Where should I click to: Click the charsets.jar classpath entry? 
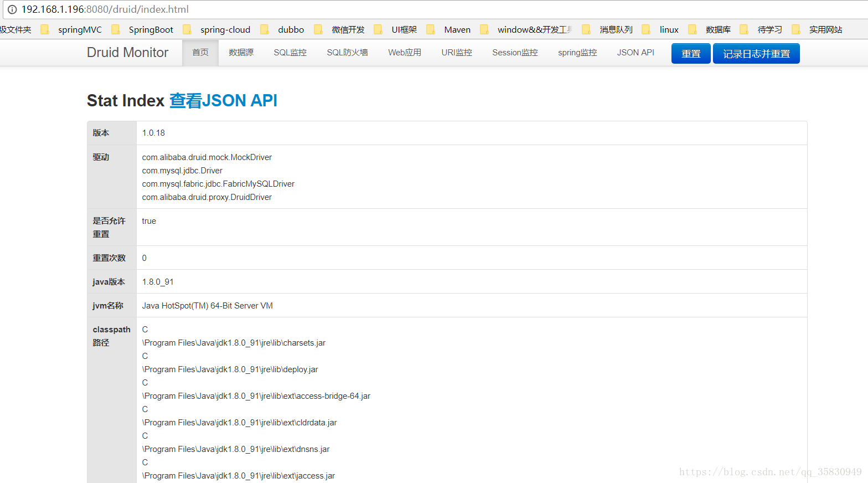click(x=234, y=343)
